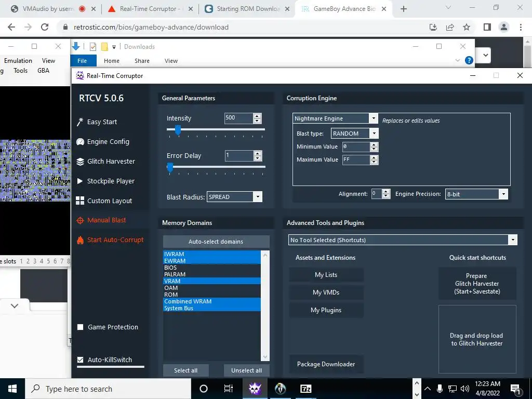The height and width of the screenshot is (399, 532).
Task: Open Package Downloader
Action: pyautogui.click(x=326, y=364)
